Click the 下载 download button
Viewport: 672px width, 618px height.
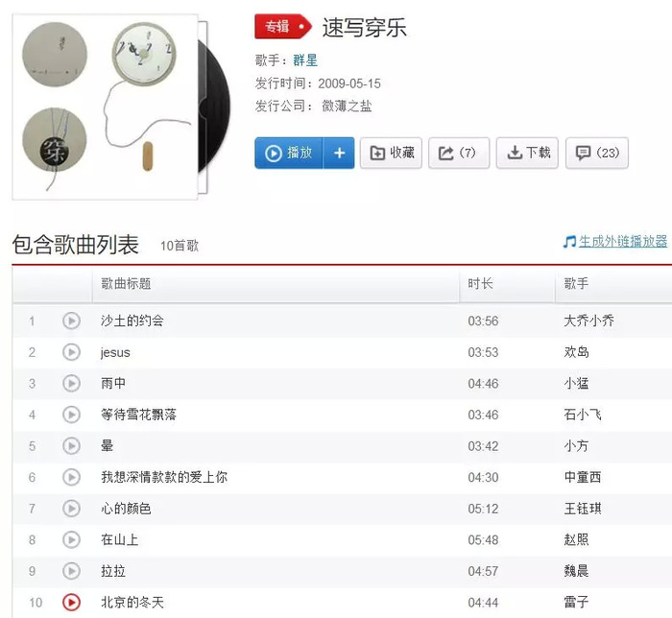[x=527, y=153]
